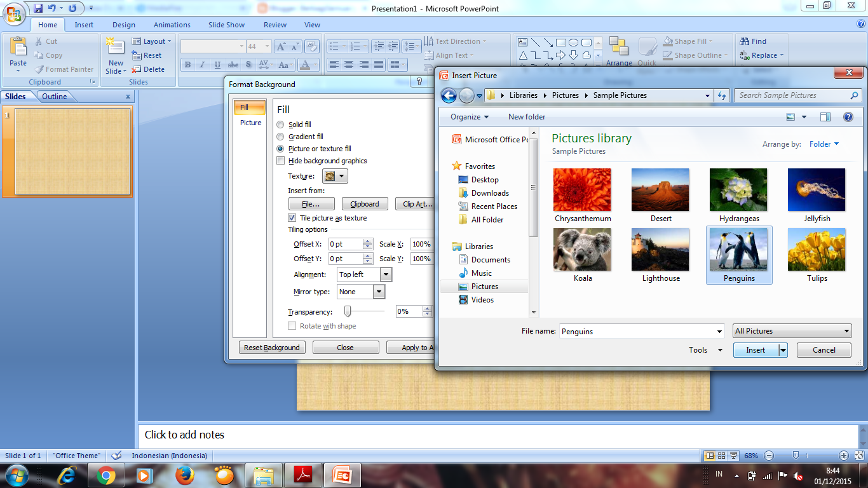Screen dimensions: 868x488
Task: Open the Texture dropdown
Action: [x=336, y=176]
